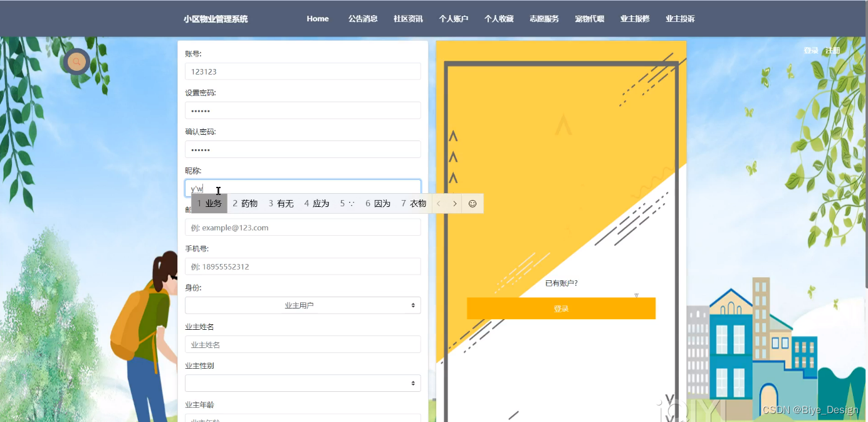Go to previous IME candidate page arrow
The image size is (868, 422).
(x=439, y=204)
